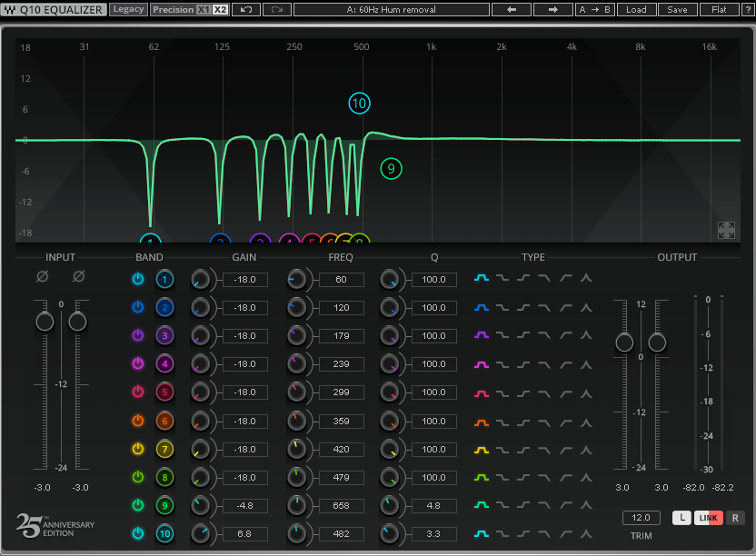Disable band 8 power button
The height and width of the screenshot is (556, 756).
click(138, 477)
